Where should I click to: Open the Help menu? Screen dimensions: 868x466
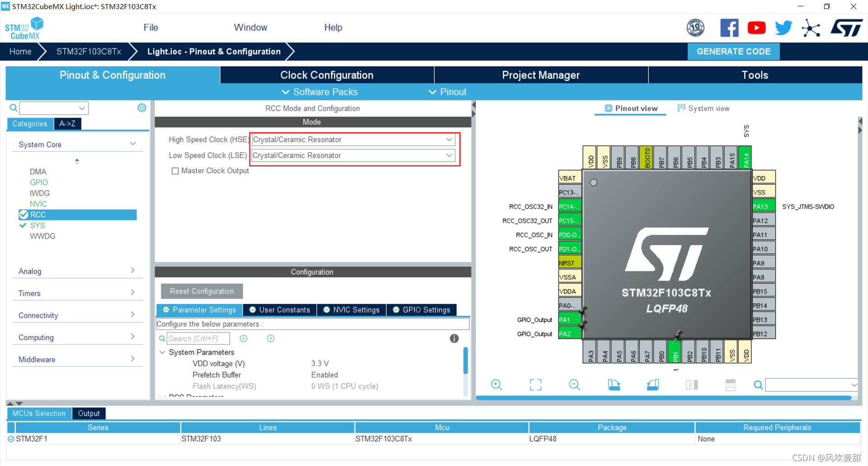click(x=333, y=28)
